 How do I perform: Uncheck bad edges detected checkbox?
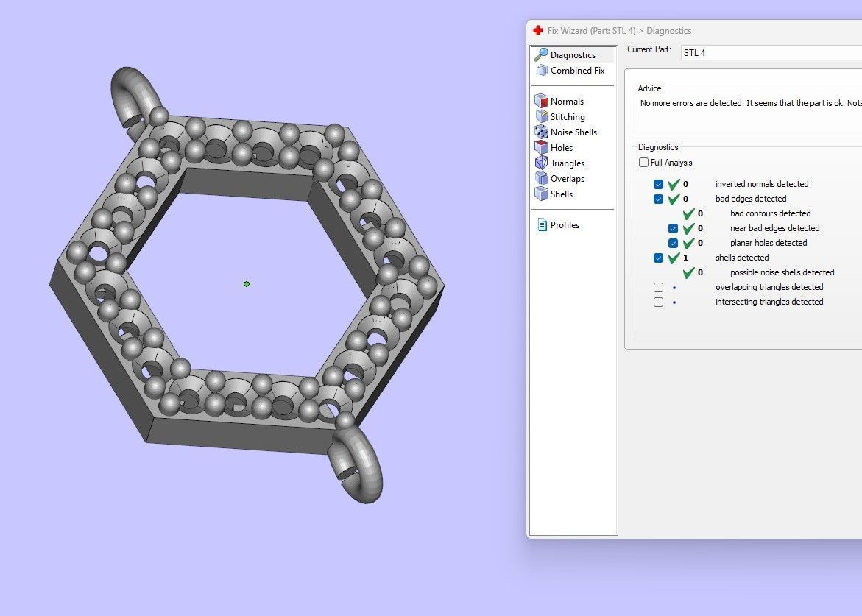click(658, 199)
